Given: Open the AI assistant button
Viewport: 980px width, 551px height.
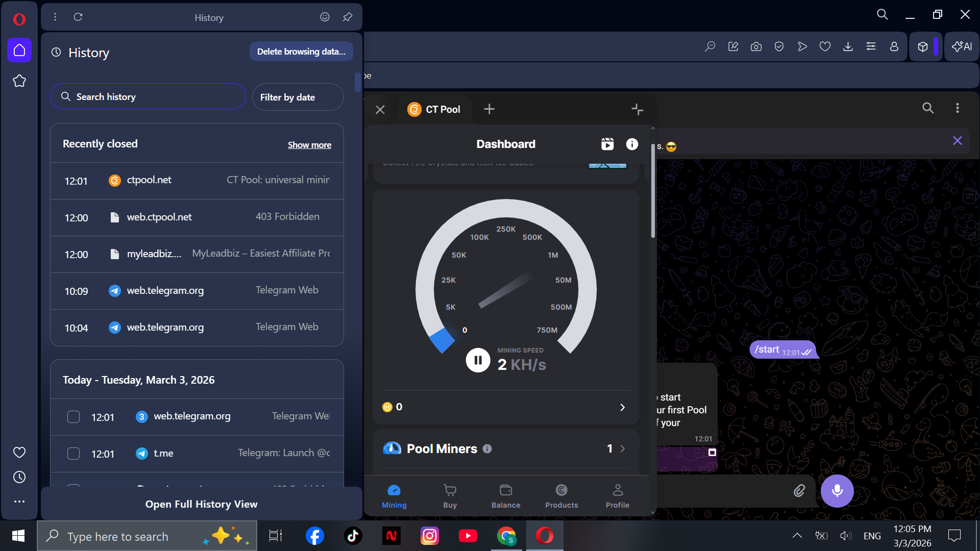Looking at the screenshot, I should point(962,46).
